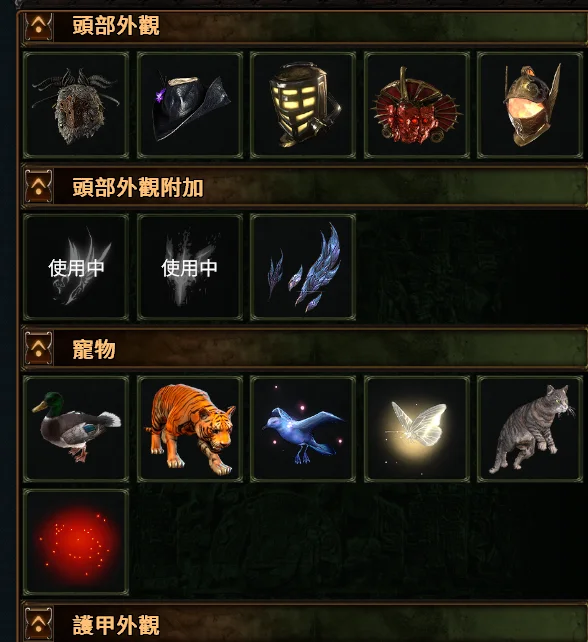Collapse the 頭部外觀附加 section arrow
This screenshot has width=588, height=642.
38,188
